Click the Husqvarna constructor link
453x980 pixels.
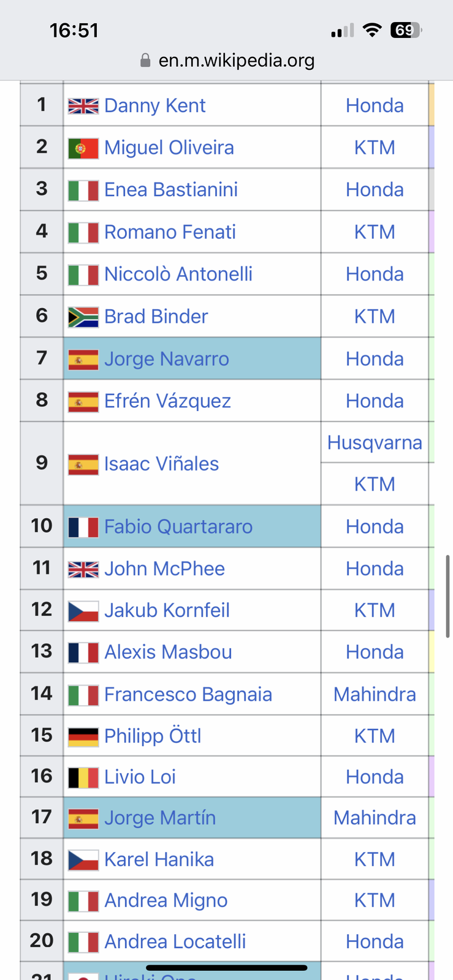375,443
